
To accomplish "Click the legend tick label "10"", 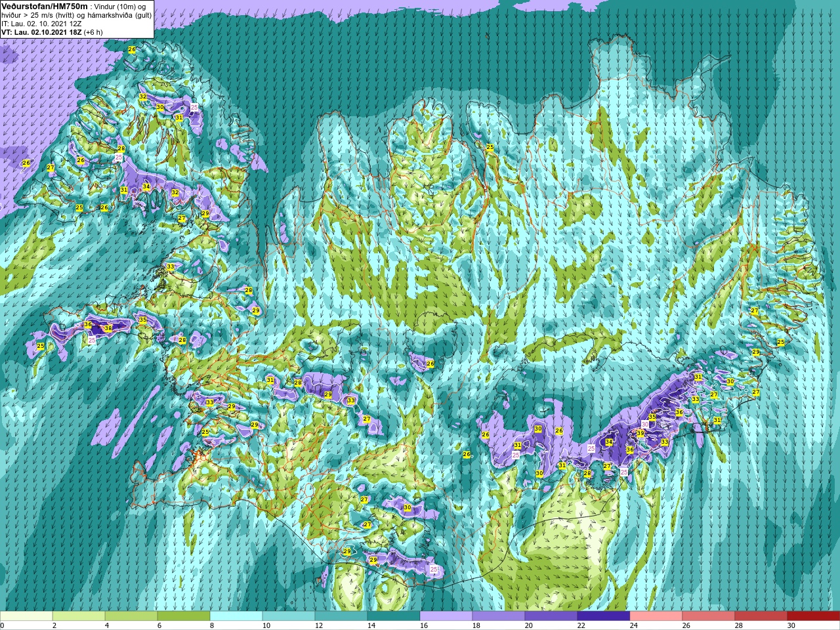I will point(266,625).
